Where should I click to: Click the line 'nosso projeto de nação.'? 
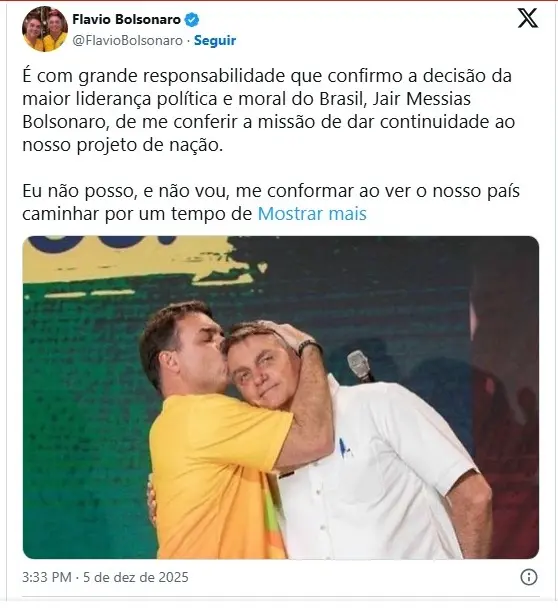(x=123, y=145)
